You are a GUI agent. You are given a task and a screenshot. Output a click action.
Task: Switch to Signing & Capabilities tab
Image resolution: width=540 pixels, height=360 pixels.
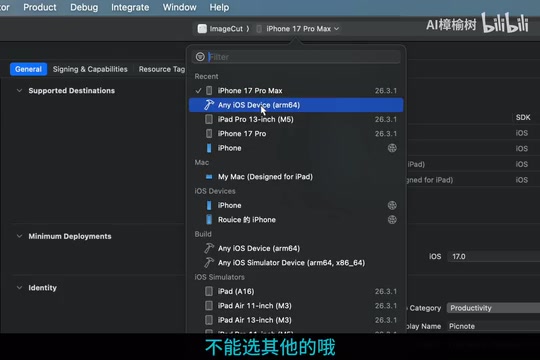[x=90, y=69]
